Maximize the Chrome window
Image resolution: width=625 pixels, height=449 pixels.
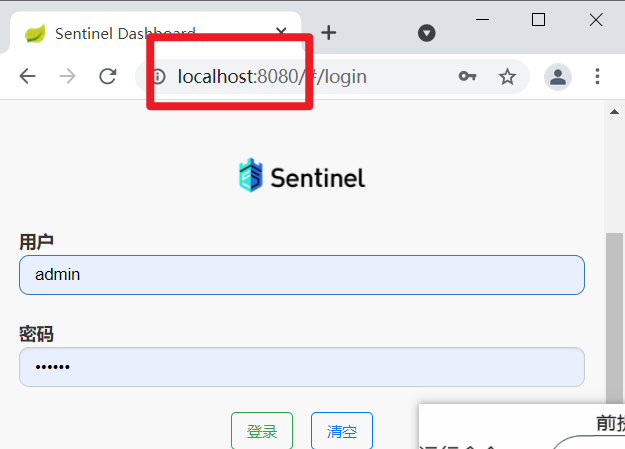538,19
